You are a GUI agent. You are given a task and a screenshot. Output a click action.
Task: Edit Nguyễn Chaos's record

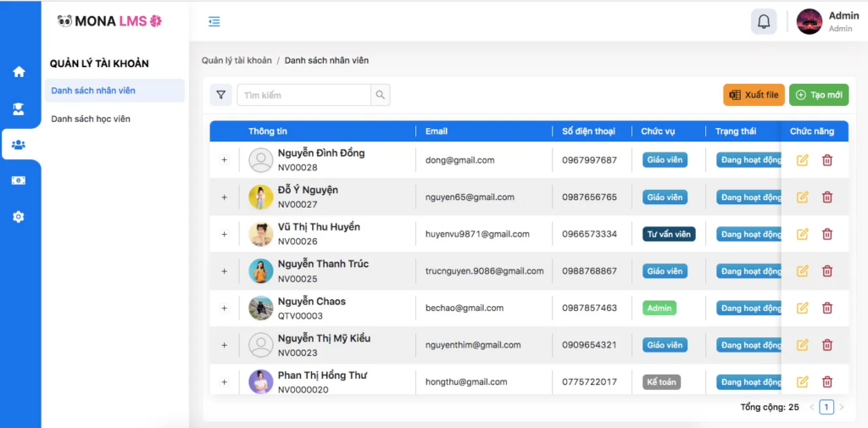(802, 308)
